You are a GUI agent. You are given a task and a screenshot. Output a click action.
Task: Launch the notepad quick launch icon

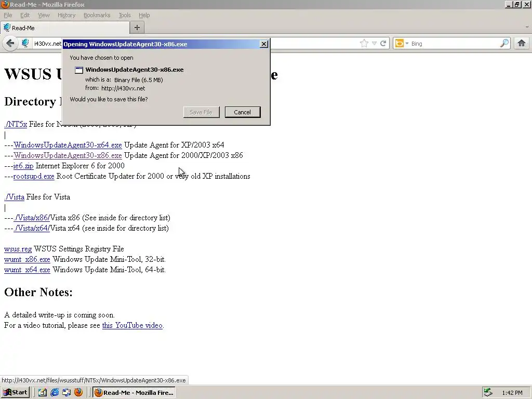point(43,393)
